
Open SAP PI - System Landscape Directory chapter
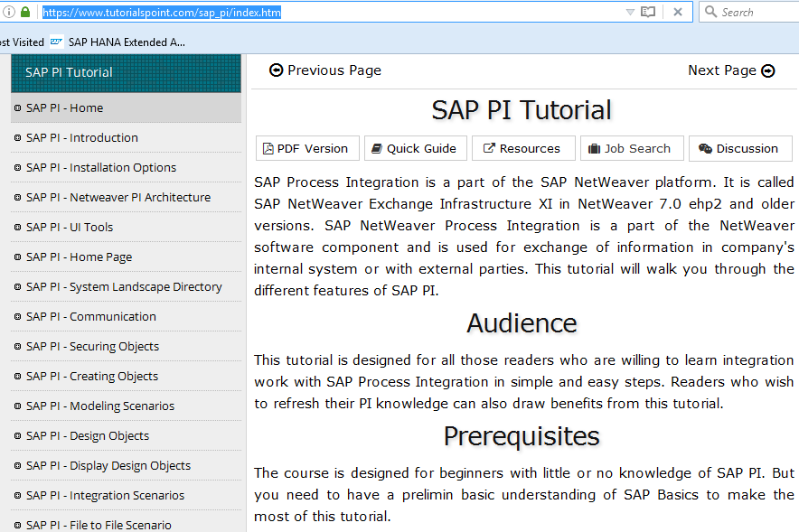pyautogui.click(x=126, y=286)
